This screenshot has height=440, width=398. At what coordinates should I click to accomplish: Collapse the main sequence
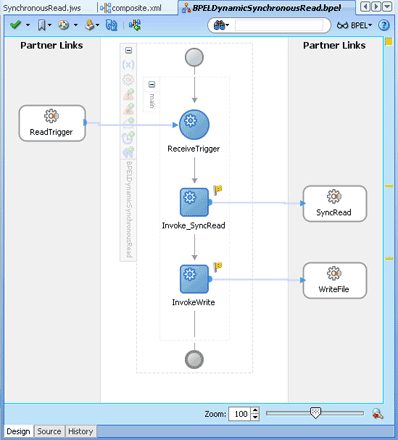click(x=152, y=84)
